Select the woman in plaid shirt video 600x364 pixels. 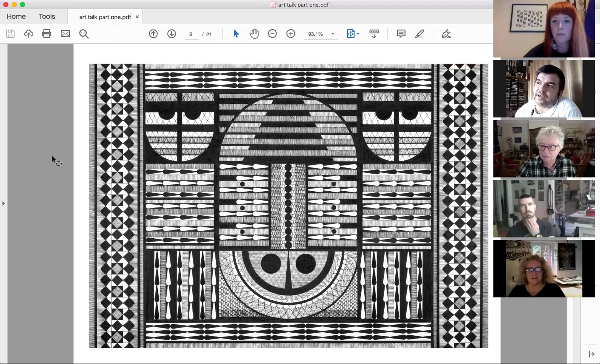click(544, 149)
